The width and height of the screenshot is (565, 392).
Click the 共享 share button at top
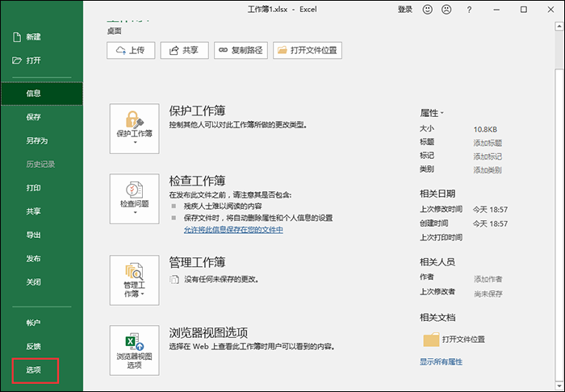pyautogui.click(x=185, y=50)
